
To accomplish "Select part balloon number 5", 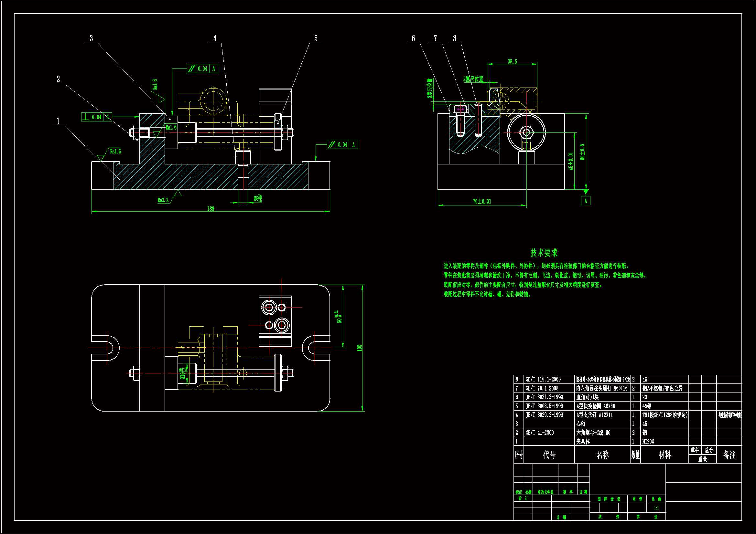I will [316, 38].
